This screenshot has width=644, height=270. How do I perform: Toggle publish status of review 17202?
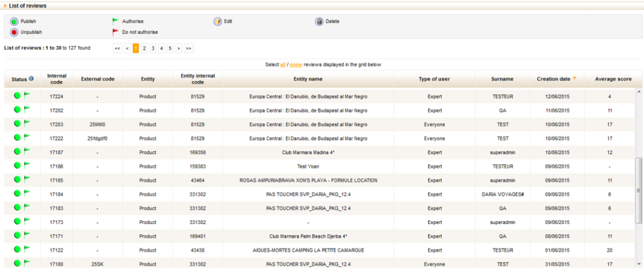pos(18,110)
